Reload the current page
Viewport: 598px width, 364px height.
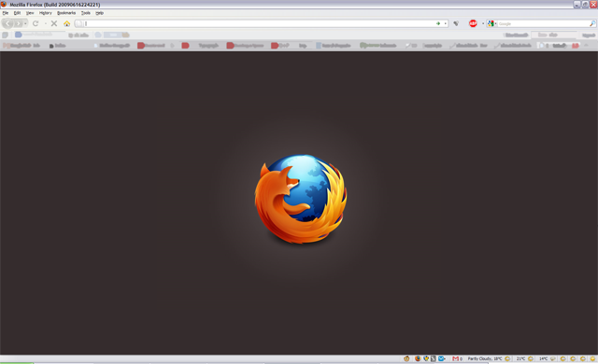(36, 23)
